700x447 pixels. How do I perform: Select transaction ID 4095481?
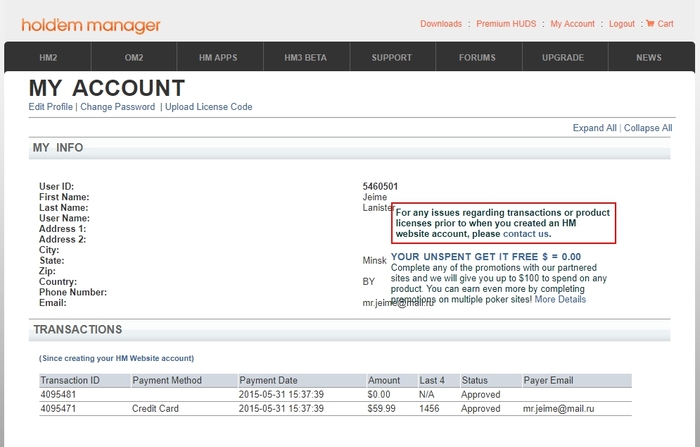pyautogui.click(x=58, y=395)
